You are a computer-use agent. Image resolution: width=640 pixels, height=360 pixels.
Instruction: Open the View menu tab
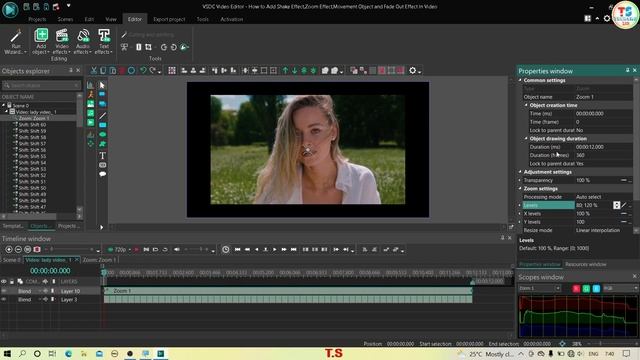[111, 19]
